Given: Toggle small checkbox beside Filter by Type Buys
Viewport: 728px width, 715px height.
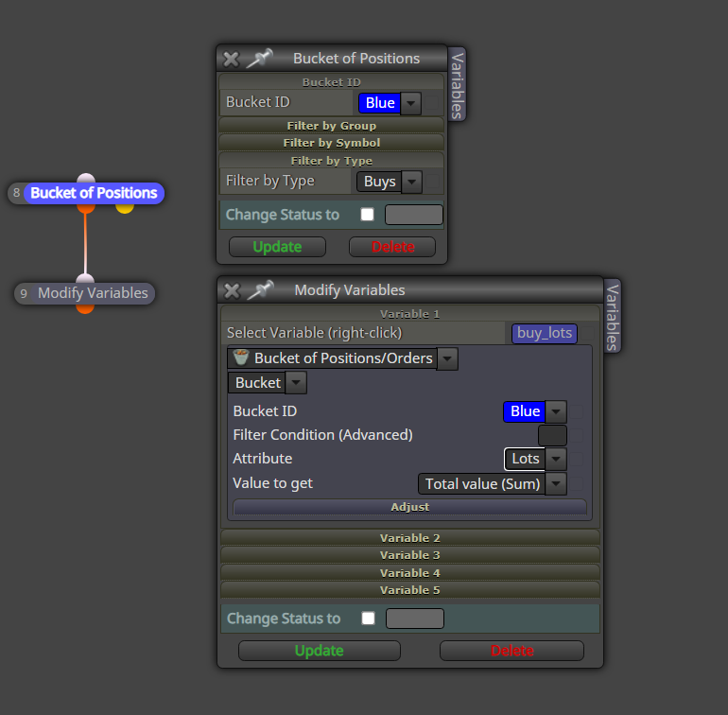Looking at the screenshot, I should click(x=433, y=182).
